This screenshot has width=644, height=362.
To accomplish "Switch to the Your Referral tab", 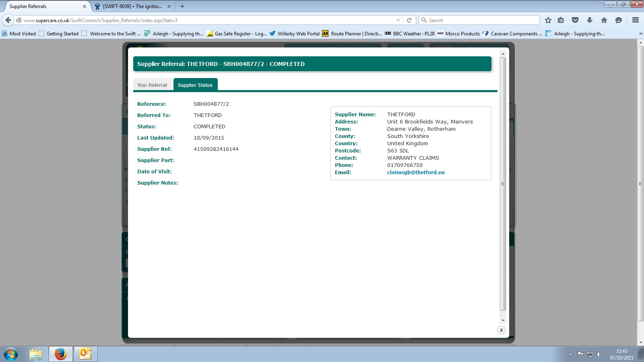I will [x=152, y=85].
